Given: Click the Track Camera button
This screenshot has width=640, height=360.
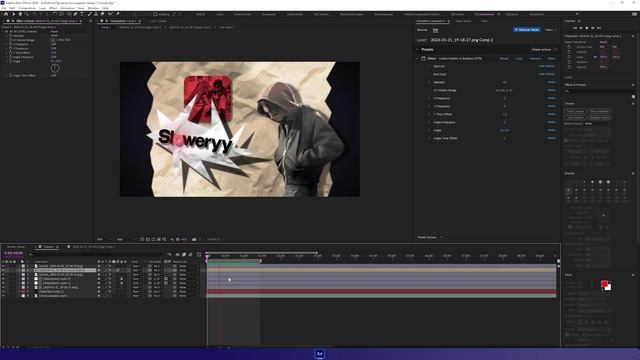Looking at the screenshot, I should (x=576, y=111).
